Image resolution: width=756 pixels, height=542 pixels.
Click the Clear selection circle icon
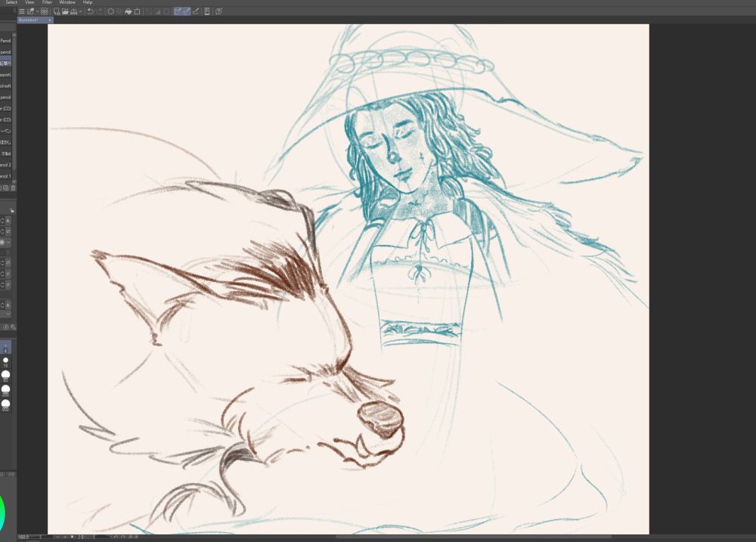(x=111, y=11)
